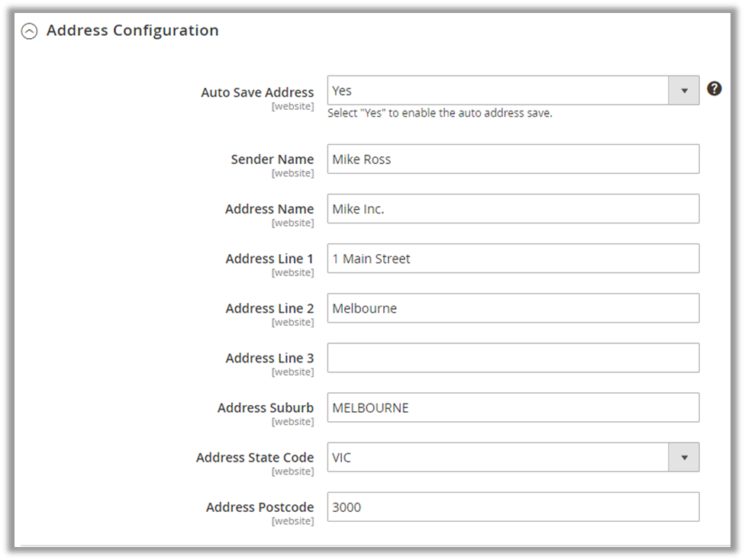Click the Address Postcode input field
745x560 pixels.
(513, 507)
